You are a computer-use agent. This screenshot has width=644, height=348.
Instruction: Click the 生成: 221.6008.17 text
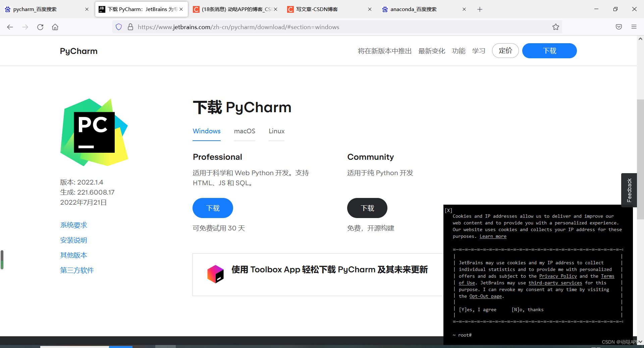coord(87,192)
